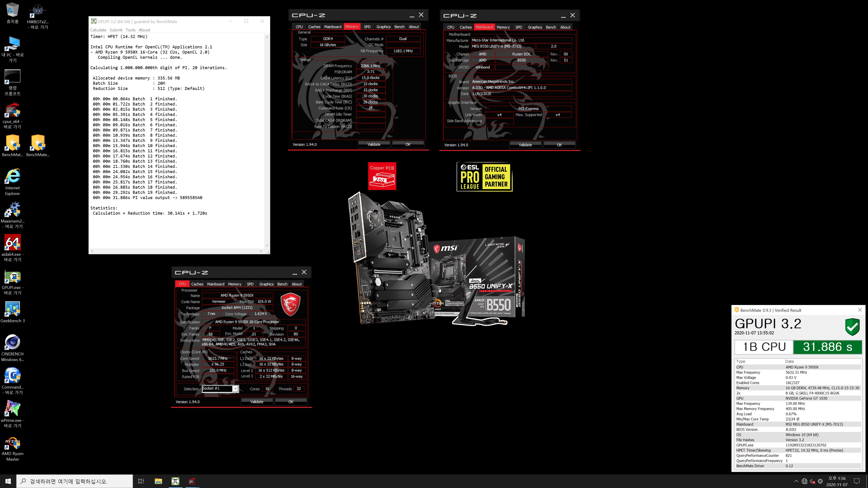Screen dimensions: 868x488
Task: Click the Windows taskbar search box
Action: tap(75, 481)
